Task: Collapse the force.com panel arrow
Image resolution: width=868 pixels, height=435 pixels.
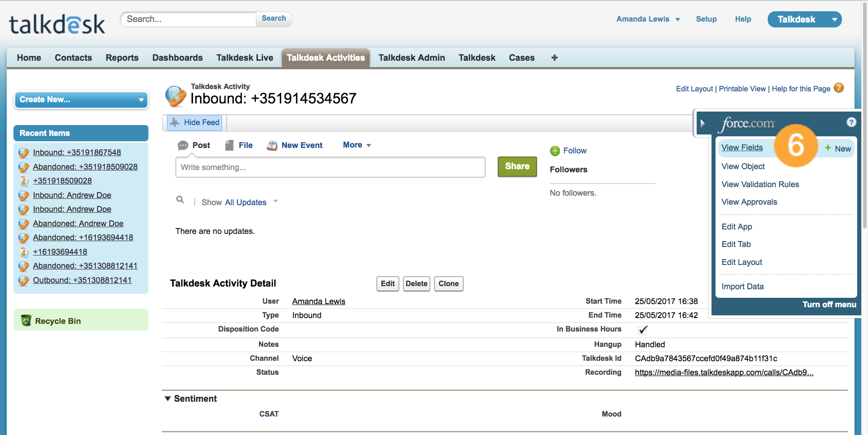Action: pos(702,123)
